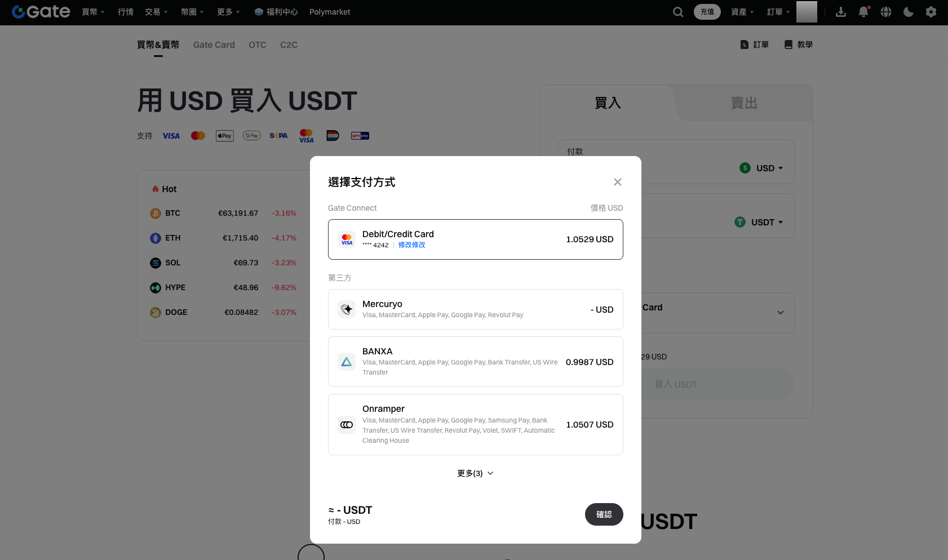Click the user avatar thumbnail
The image size is (948, 560).
(807, 12)
